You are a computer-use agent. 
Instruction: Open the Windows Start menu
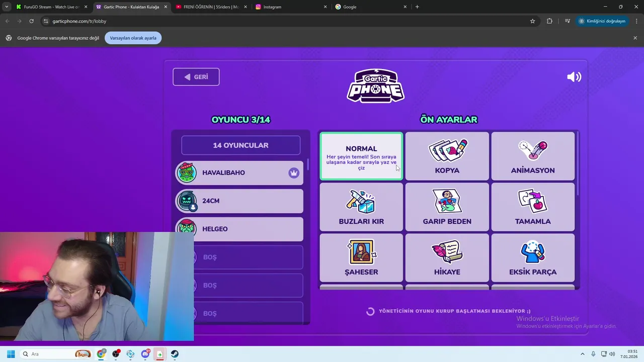11,354
